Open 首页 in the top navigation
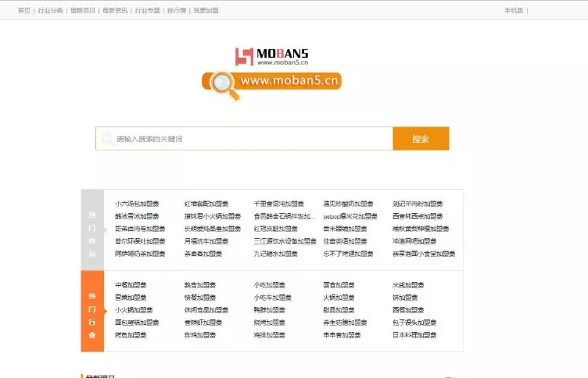The width and height of the screenshot is (588, 378). pyautogui.click(x=24, y=10)
